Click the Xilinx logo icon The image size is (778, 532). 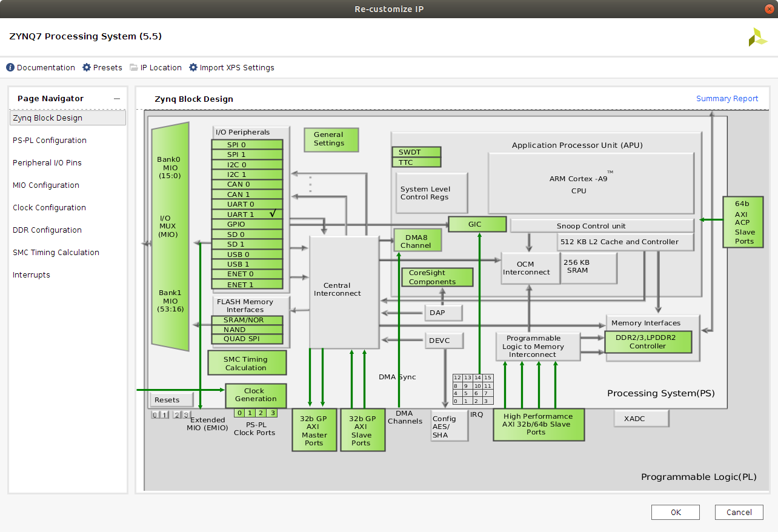pyautogui.click(x=757, y=37)
